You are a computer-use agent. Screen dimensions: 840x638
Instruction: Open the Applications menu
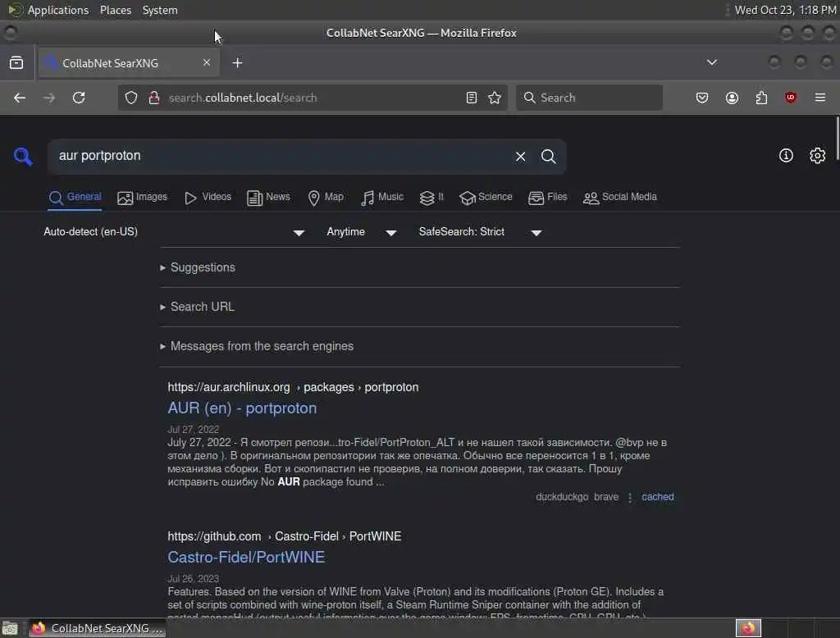tap(48, 10)
